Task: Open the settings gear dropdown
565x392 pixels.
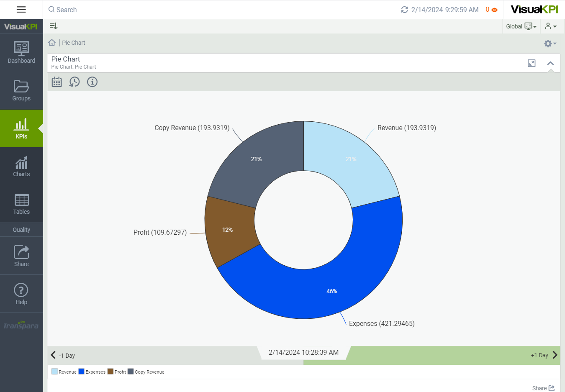Action: [550, 44]
